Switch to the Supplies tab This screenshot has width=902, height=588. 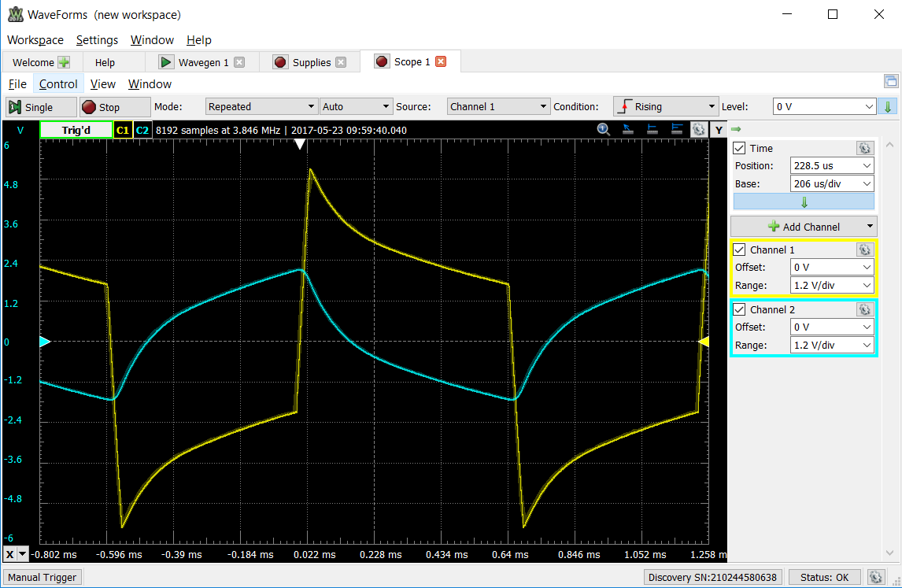coord(311,62)
